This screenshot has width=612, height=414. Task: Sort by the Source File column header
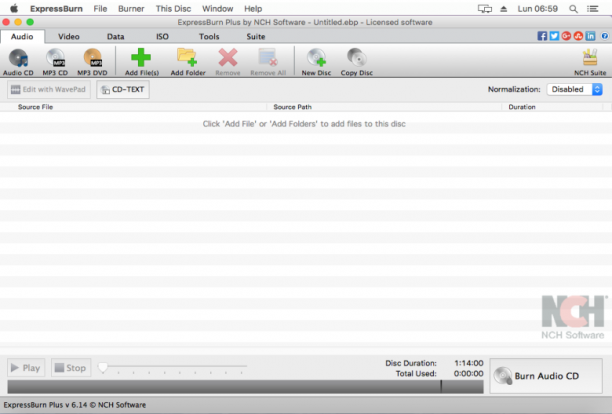coord(133,107)
